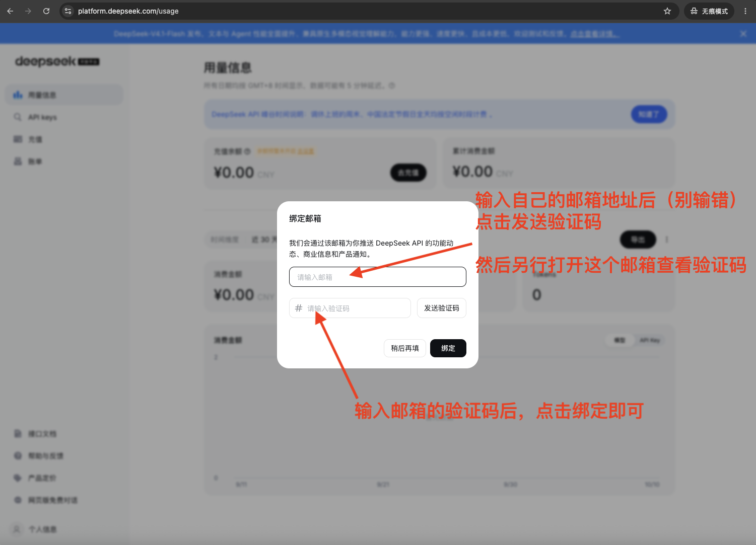Reload the page with the refresh icon
Viewport: 756px width, 545px height.
point(46,11)
